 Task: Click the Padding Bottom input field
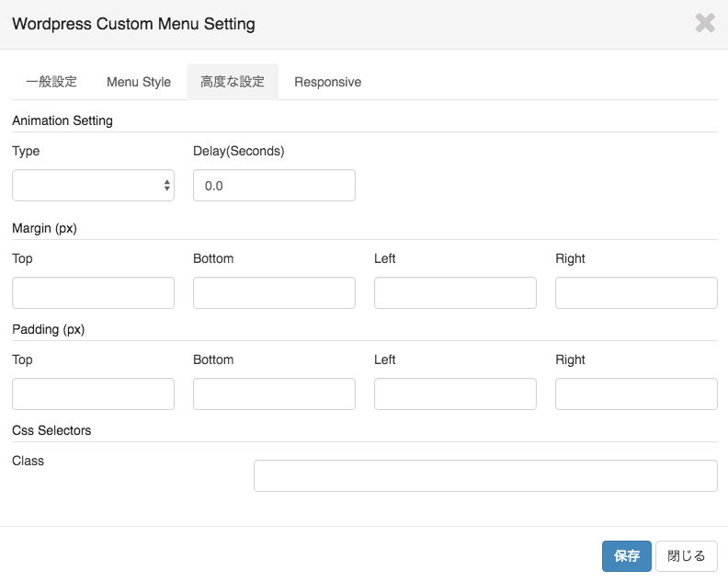[275, 394]
